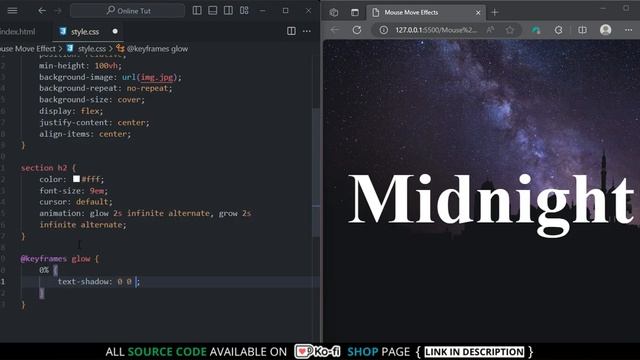
Task: Open Edge Settings and more menu
Action: [x=628, y=30]
